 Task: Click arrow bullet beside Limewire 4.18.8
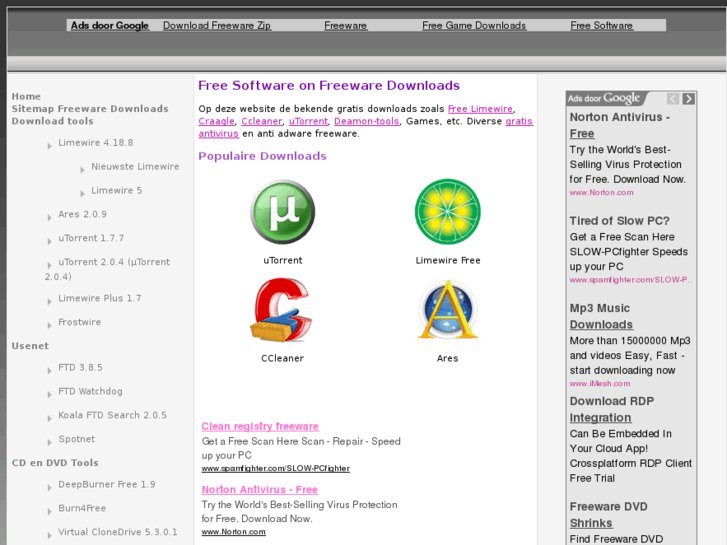point(49,146)
